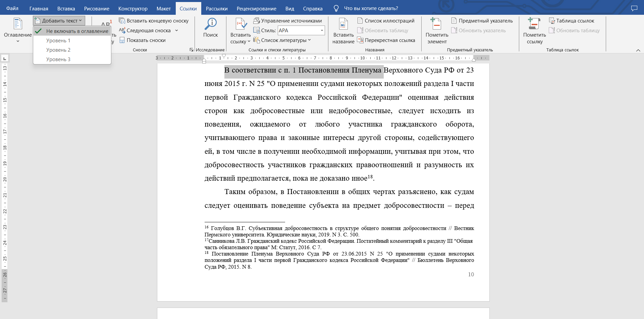Screen dimensions: 644x319
Task: Switch to the Рецензирование tab
Action: tap(257, 8)
